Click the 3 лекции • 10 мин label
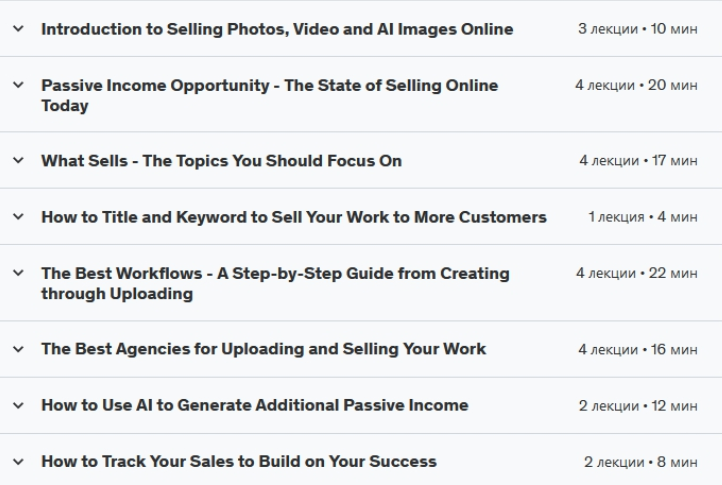Image resolution: width=722 pixels, height=485 pixels. [x=637, y=29]
